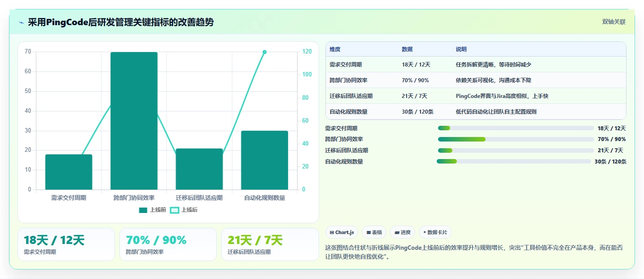
Task: Open the 21天 / 7天 data card
Action: (x=270, y=244)
